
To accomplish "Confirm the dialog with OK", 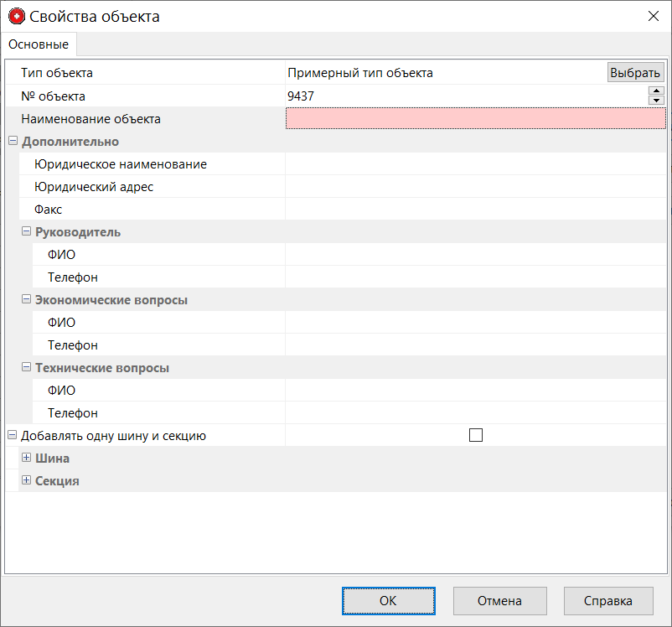I will pyautogui.click(x=388, y=600).
